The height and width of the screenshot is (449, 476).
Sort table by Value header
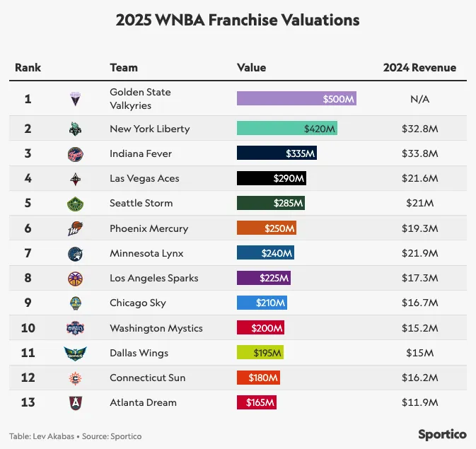(x=251, y=68)
